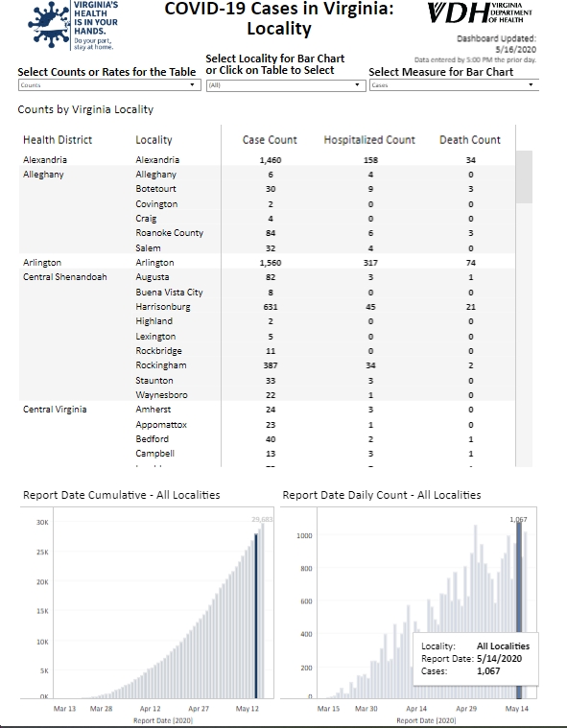Click the table's vertical scrollbar thumb

pos(524,176)
